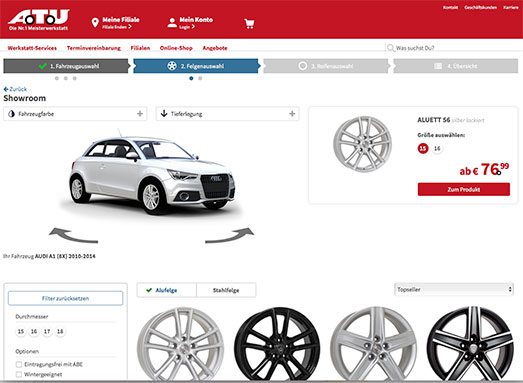Check the Wintergeeignet option
Viewport: 523px width, 383px height.
(19, 374)
